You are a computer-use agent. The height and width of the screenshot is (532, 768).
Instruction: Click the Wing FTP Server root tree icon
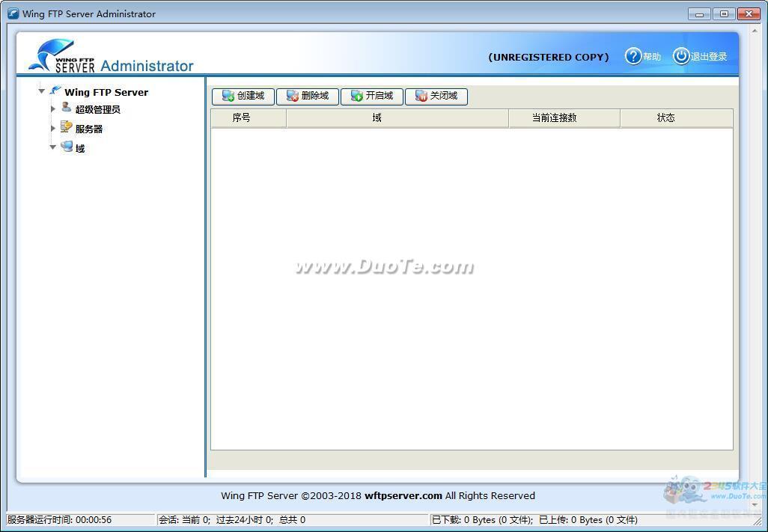[56, 91]
